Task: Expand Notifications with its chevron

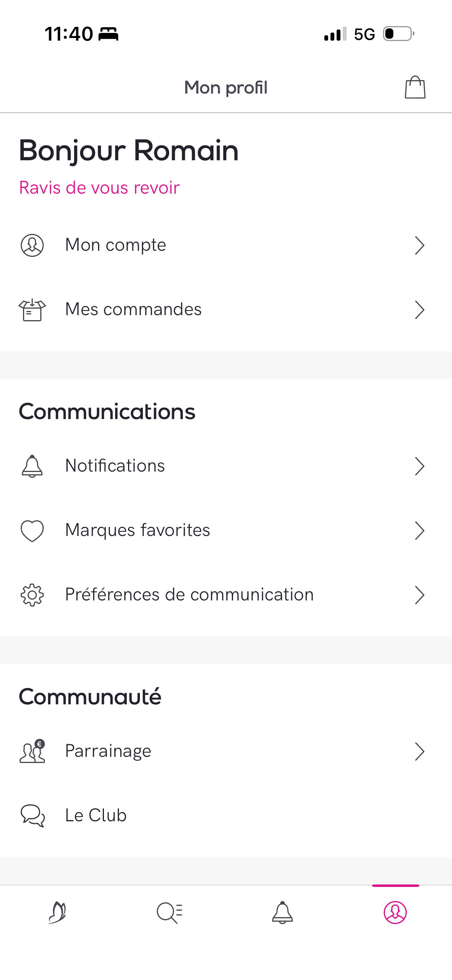Action: point(420,466)
